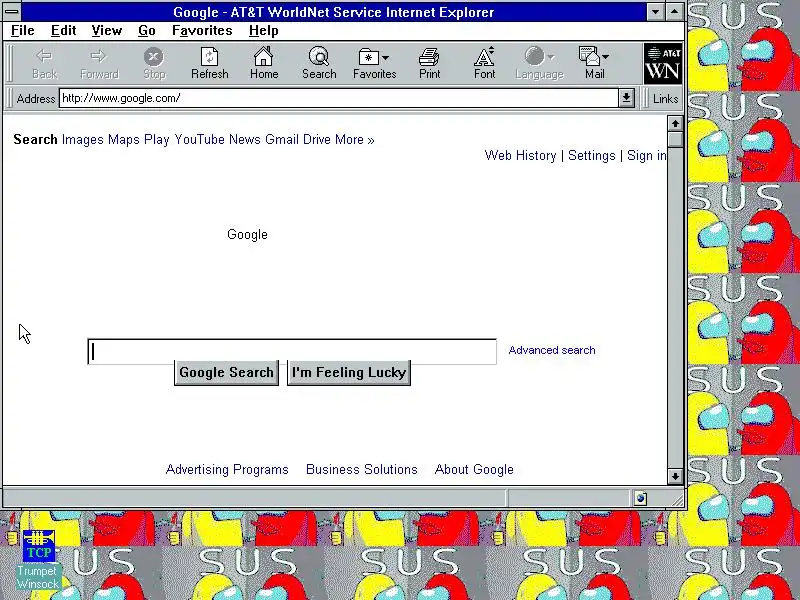The height and width of the screenshot is (600, 800).
Task: Open the File menu
Action: (x=22, y=31)
